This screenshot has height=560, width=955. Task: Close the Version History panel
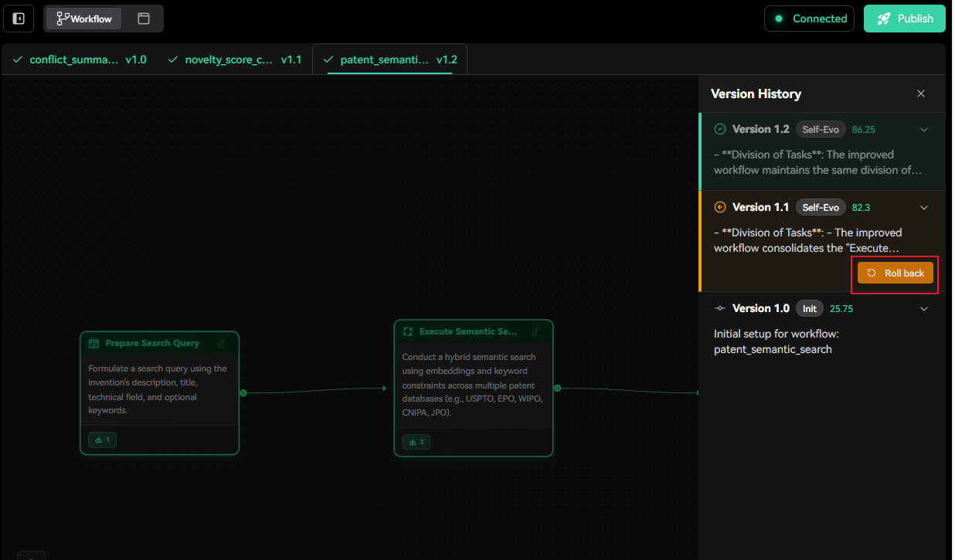[x=920, y=93]
